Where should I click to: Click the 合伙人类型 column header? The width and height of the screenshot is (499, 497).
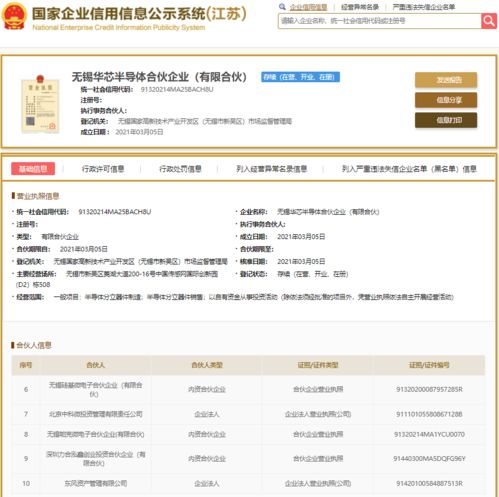pos(207,365)
